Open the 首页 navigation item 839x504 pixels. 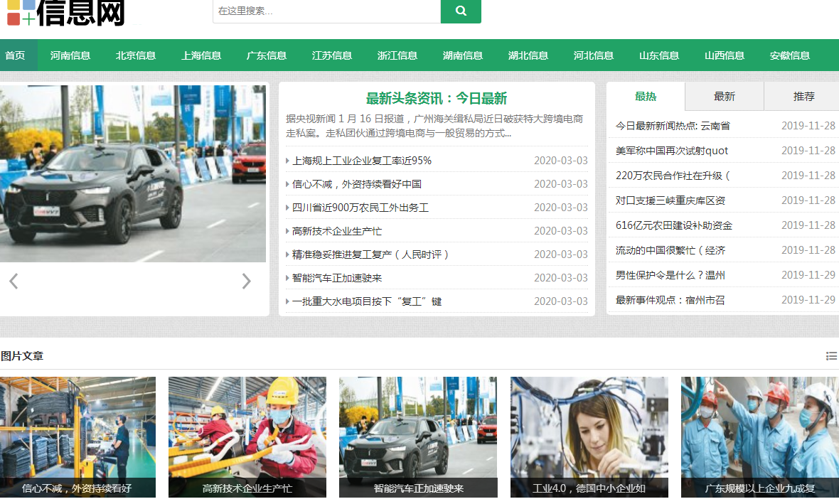(15, 55)
